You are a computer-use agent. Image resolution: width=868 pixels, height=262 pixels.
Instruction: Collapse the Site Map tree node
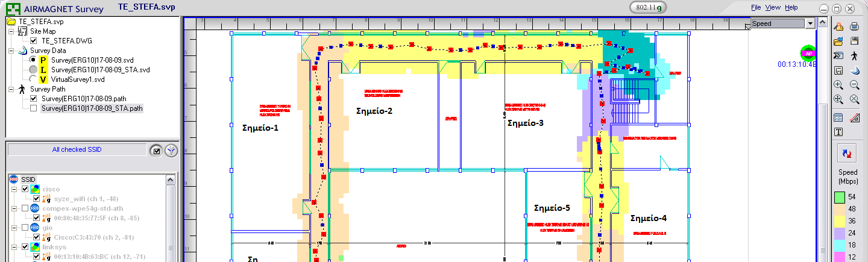pos(12,31)
